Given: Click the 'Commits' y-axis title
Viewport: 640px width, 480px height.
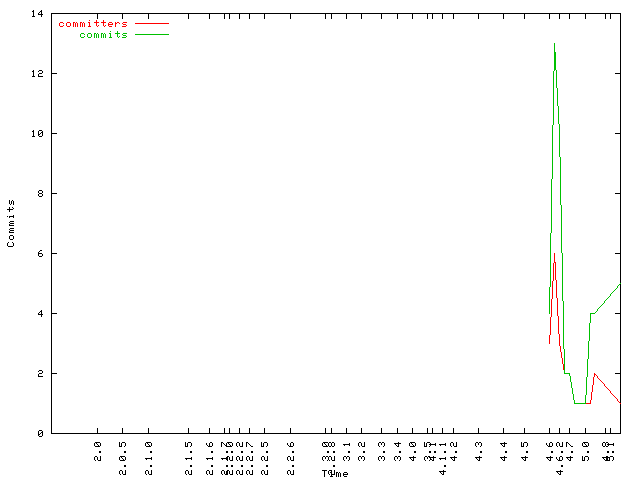Looking at the screenshot, I should point(11,223).
